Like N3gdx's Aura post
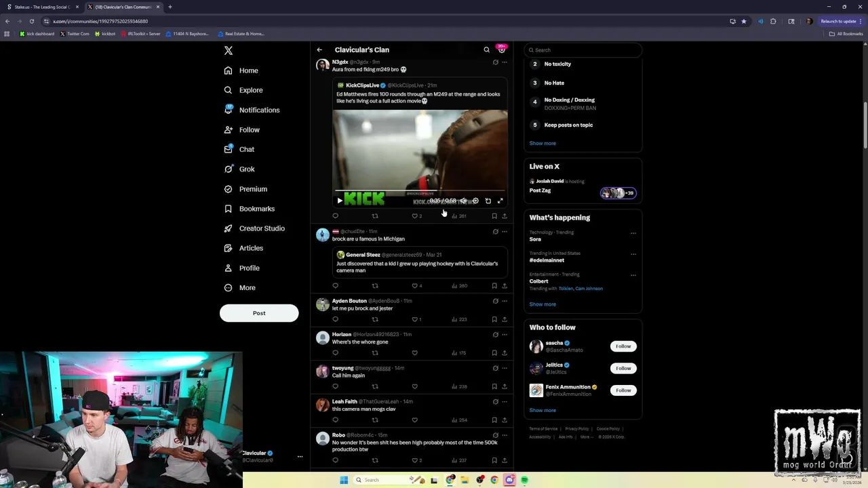This screenshot has width=868, height=488. [415, 216]
